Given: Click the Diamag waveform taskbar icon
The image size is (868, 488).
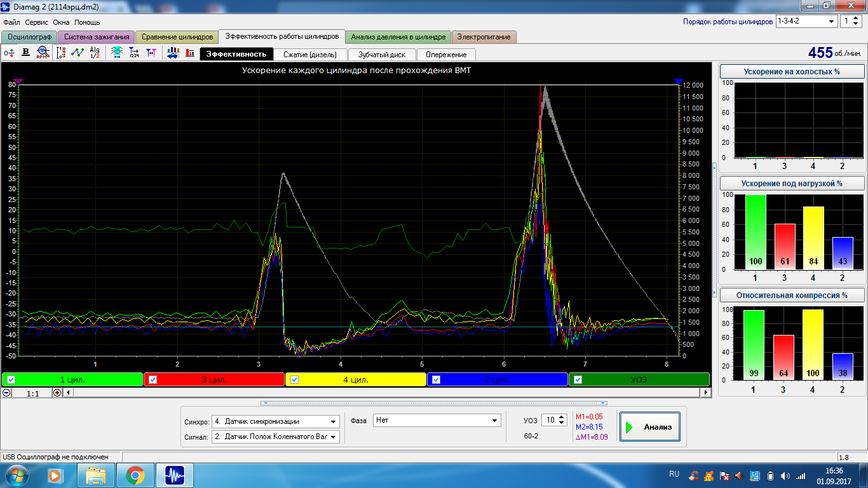Looking at the screenshot, I should tap(174, 475).
